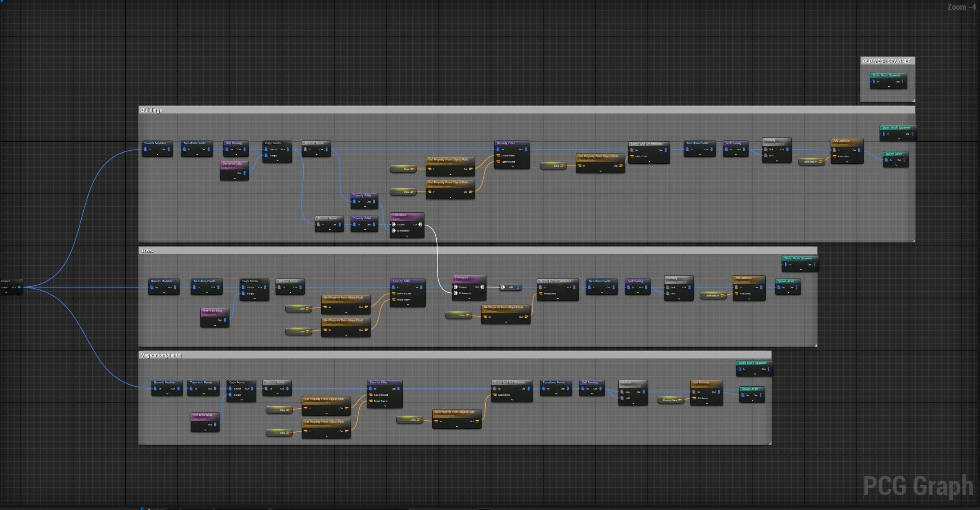Click Target pin of Buildings Copy Points node
The image size is (980, 510).
(267, 156)
